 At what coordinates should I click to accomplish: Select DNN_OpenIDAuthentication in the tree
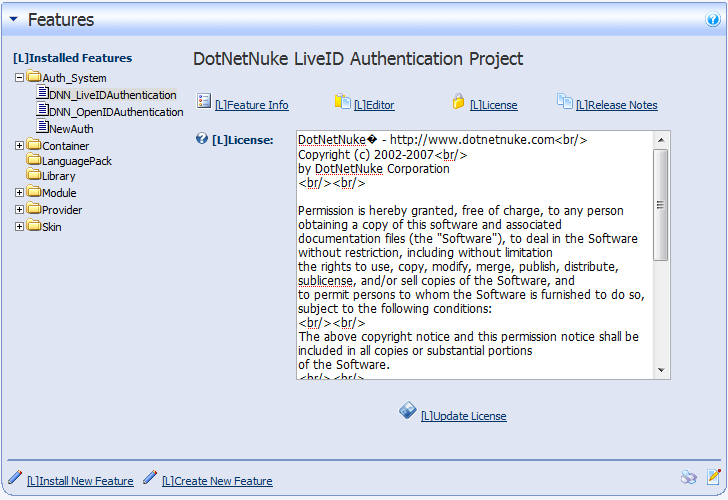(x=116, y=112)
